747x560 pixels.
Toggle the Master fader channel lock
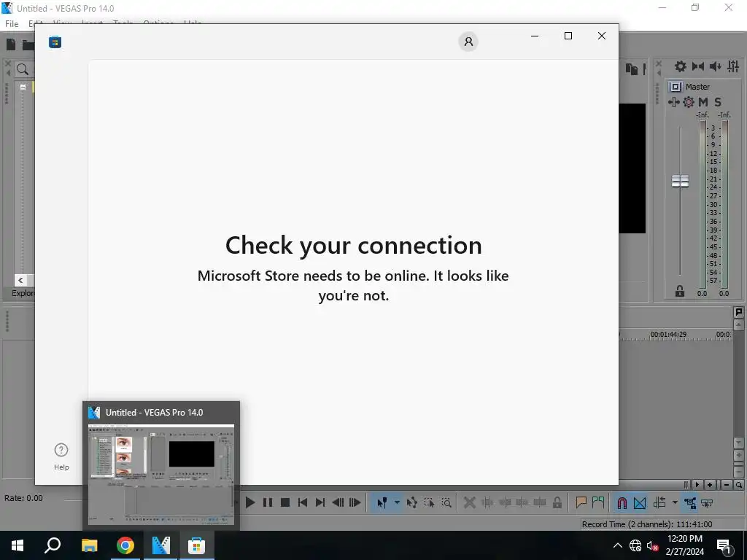point(680,291)
